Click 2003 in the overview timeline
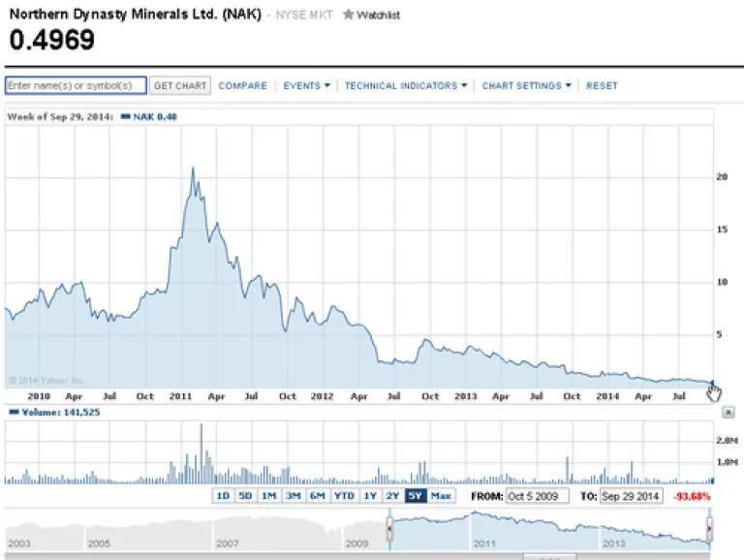Screen dimensions: 744x560 (18, 544)
